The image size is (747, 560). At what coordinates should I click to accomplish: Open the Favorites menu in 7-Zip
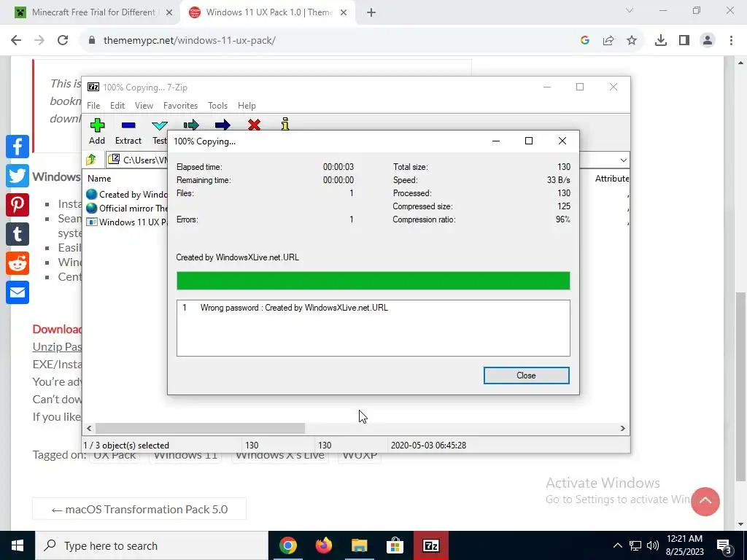pyautogui.click(x=180, y=106)
